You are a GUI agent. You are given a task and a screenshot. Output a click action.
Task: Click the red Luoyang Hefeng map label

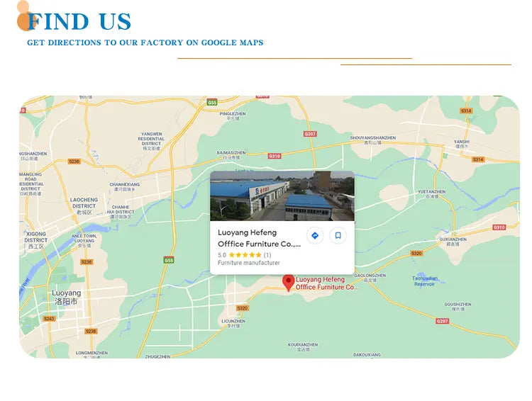pyautogui.click(x=326, y=283)
